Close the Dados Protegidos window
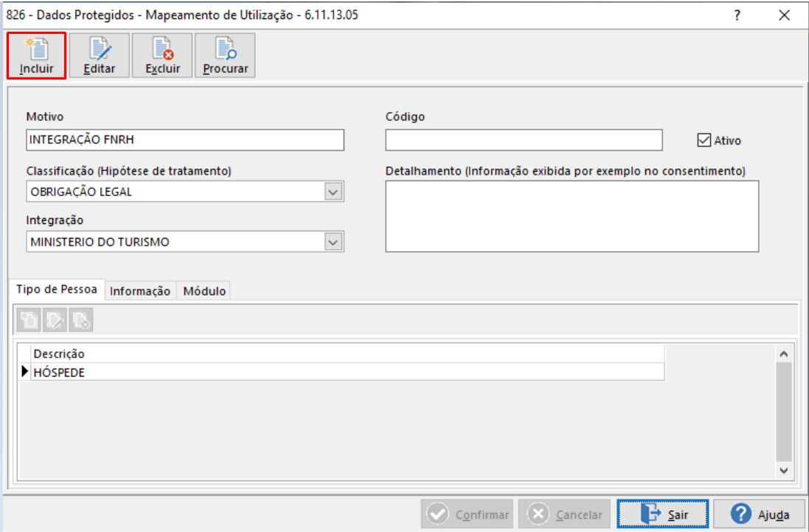The width and height of the screenshot is (809, 532). [x=784, y=15]
